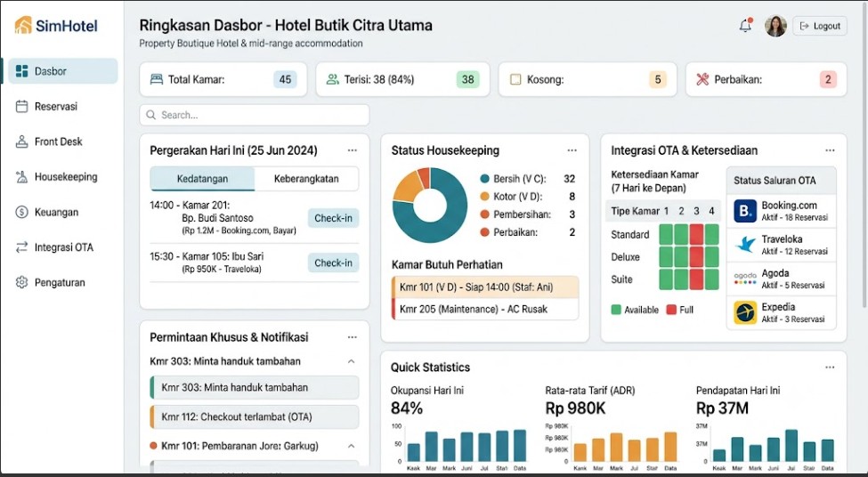The height and width of the screenshot is (477, 868).
Task: Click the Logout button
Action: click(820, 26)
